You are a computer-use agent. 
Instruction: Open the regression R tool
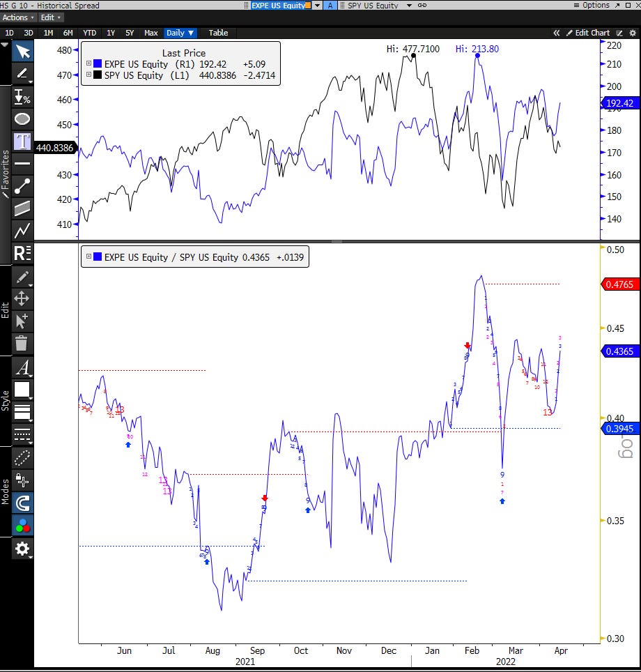pyautogui.click(x=22, y=253)
